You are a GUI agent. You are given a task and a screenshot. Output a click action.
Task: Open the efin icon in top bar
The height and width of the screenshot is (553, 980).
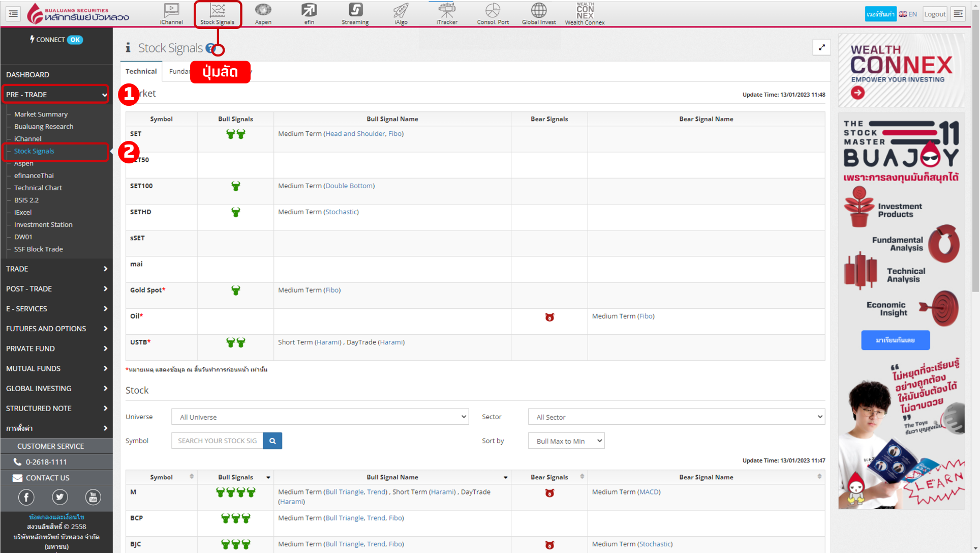point(309,14)
